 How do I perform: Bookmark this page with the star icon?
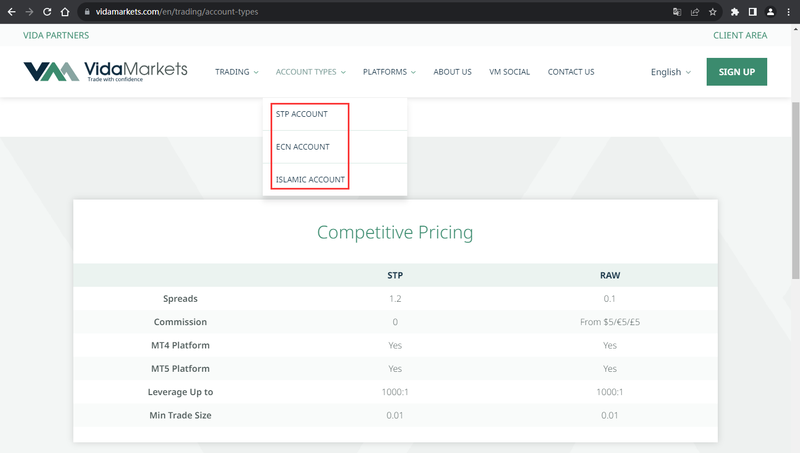713,12
